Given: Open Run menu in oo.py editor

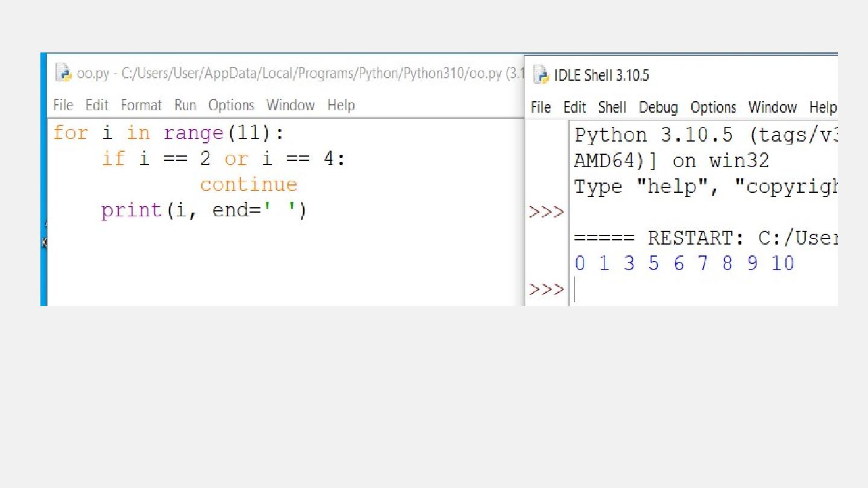Looking at the screenshot, I should [x=186, y=105].
